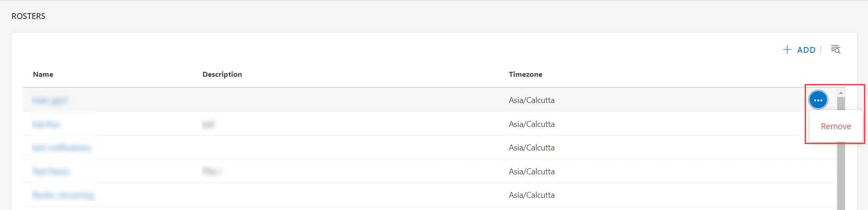Select Remove from the actions popup

click(x=836, y=126)
